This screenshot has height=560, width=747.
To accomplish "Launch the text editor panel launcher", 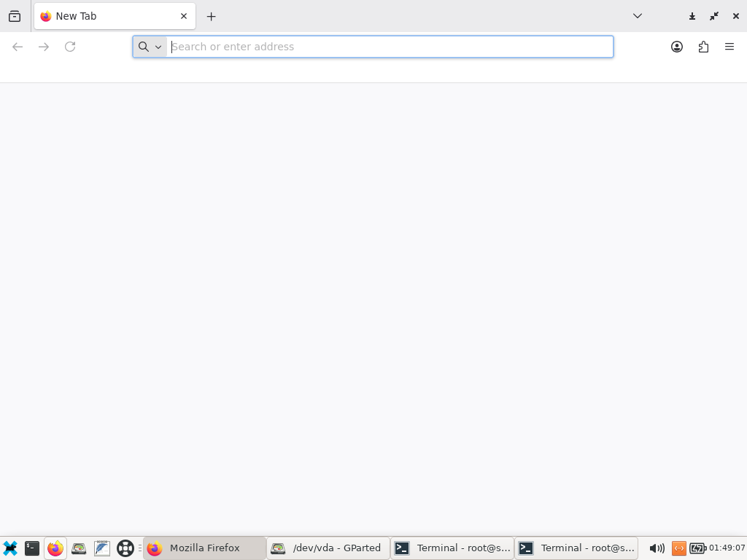I will click(x=102, y=548).
